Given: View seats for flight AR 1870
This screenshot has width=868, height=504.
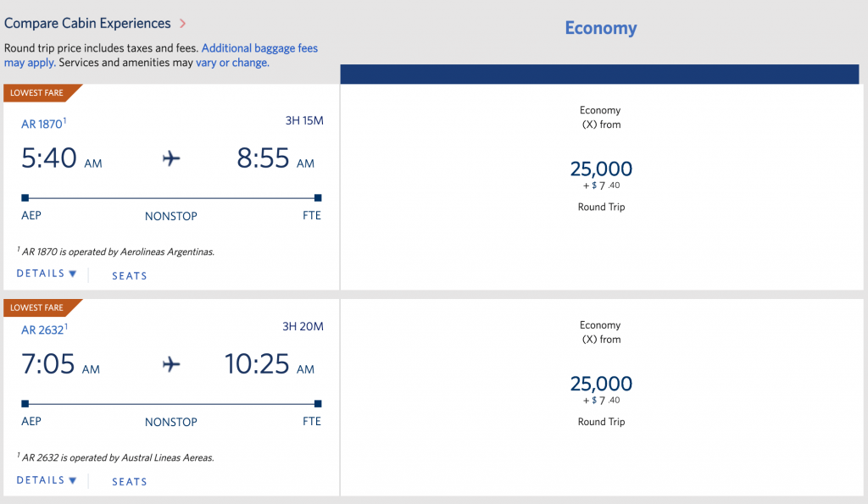Looking at the screenshot, I should (x=130, y=275).
